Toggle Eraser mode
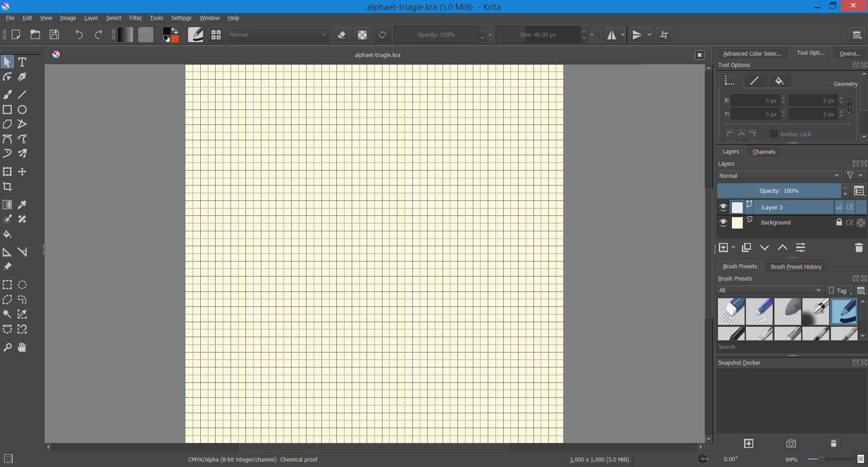The image size is (868, 467). [x=342, y=35]
